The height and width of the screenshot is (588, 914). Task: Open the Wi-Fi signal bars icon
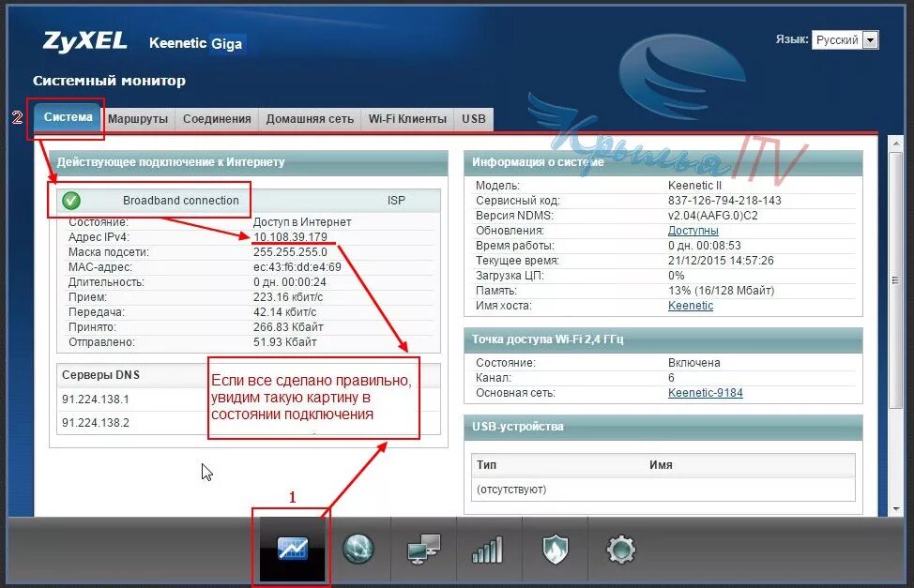(487, 550)
